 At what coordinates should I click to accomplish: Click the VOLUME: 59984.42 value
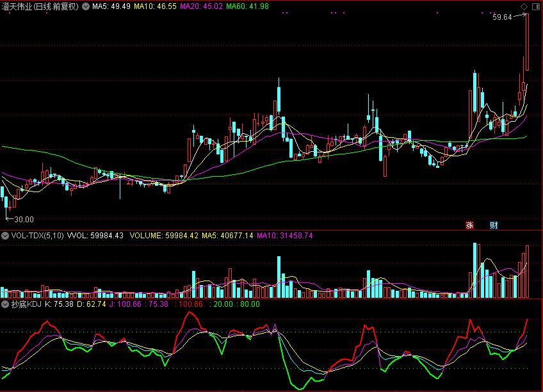(x=164, y=236)
